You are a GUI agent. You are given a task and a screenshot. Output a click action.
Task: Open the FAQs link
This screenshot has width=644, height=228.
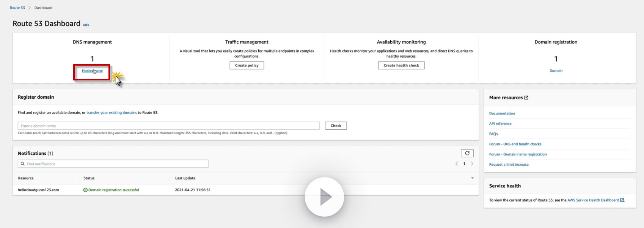tap(493, 134)
